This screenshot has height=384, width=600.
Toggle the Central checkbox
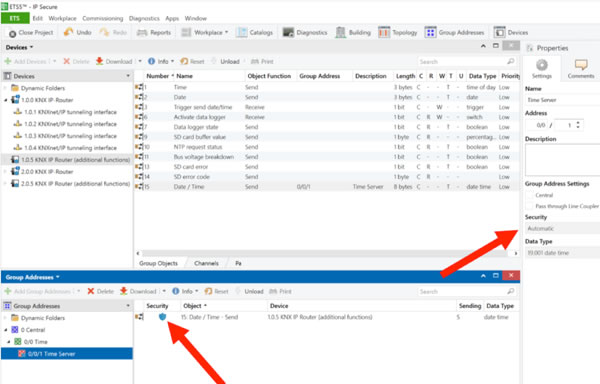529,195
